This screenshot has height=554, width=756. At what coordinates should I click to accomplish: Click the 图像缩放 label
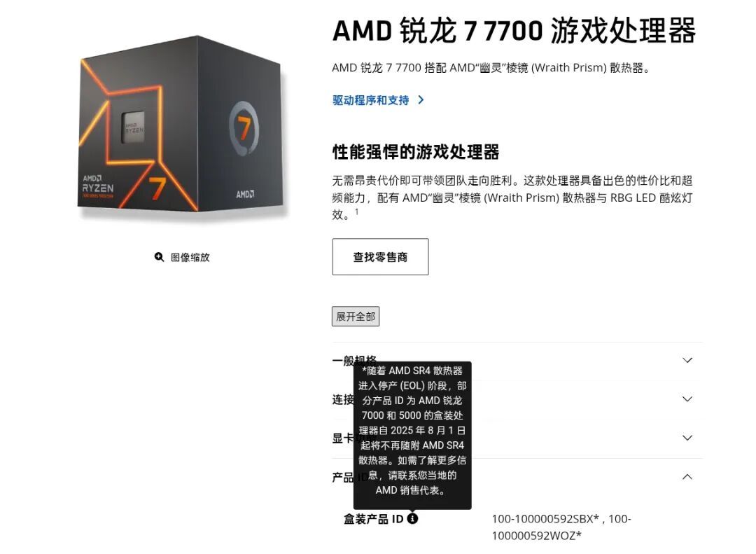190,257
